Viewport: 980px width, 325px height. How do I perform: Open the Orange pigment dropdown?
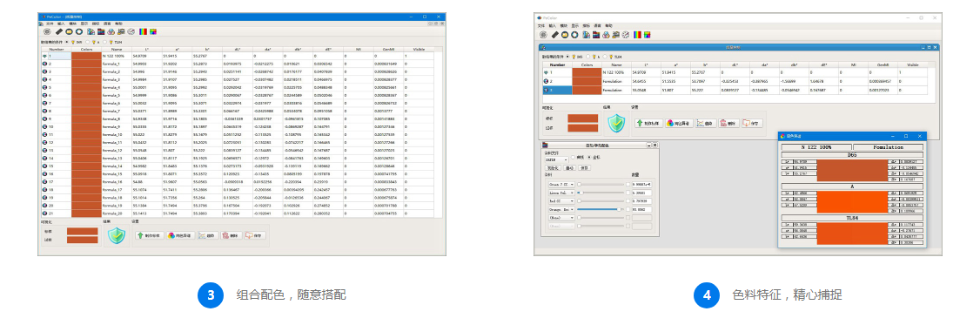coord(562,209)
